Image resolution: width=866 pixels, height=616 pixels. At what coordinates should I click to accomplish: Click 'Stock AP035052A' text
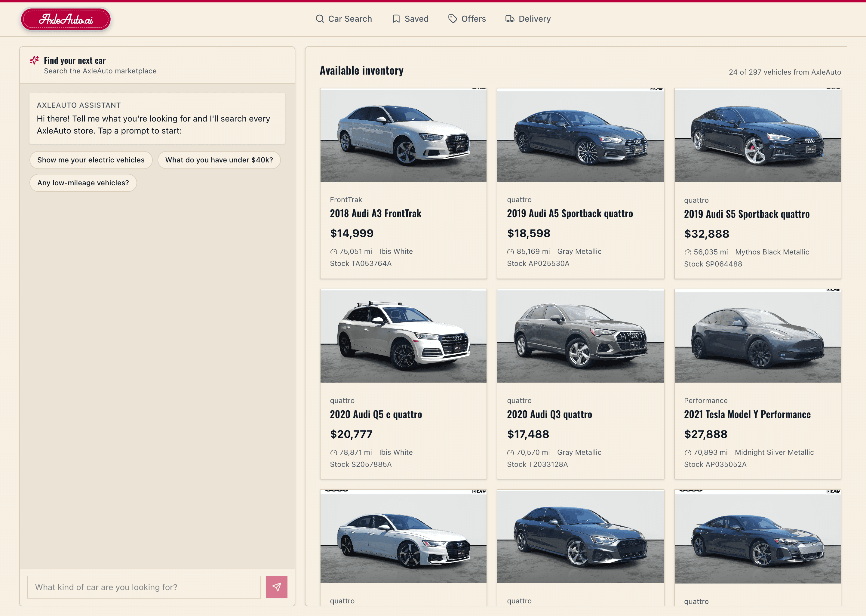(715, 465)
